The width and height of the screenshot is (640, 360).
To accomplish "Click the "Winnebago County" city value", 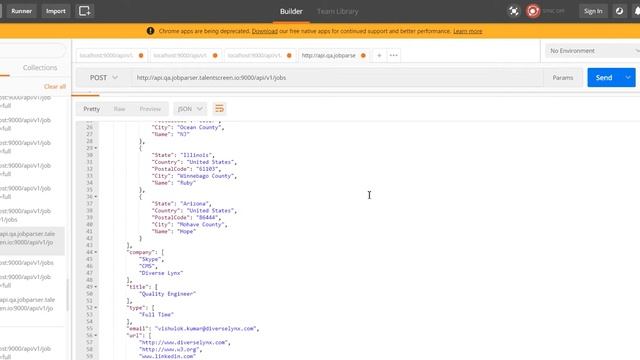I will [x=206, y=176].
